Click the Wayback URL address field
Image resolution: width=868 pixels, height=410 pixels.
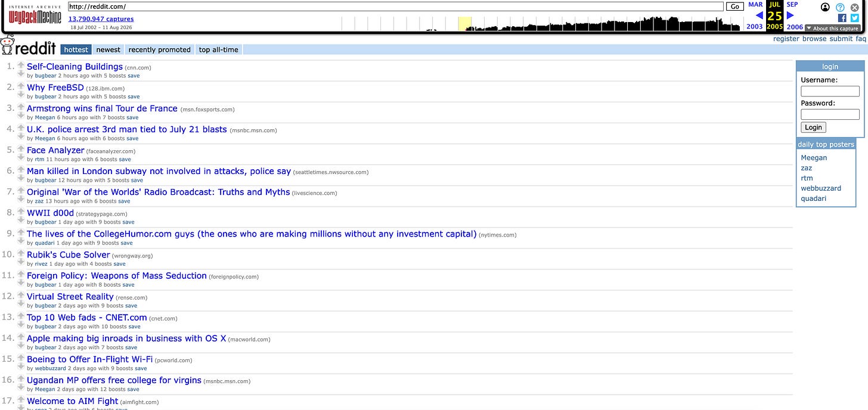point(395,7)
